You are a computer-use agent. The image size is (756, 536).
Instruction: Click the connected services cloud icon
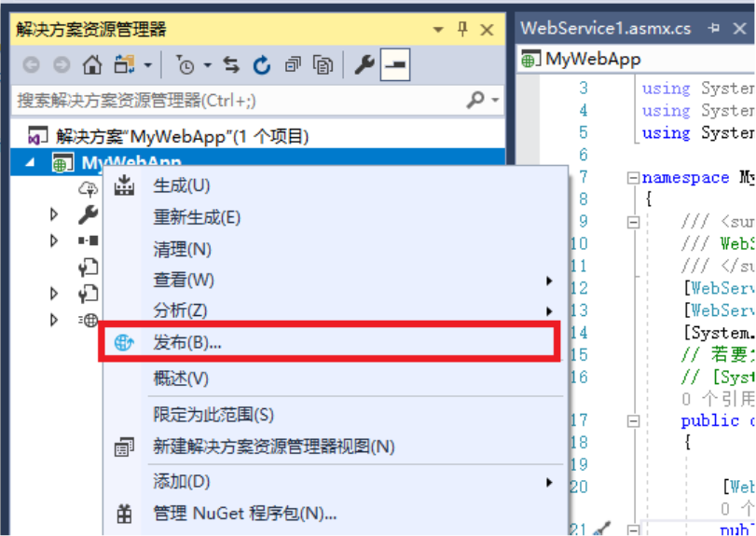[x=88, y=188]
